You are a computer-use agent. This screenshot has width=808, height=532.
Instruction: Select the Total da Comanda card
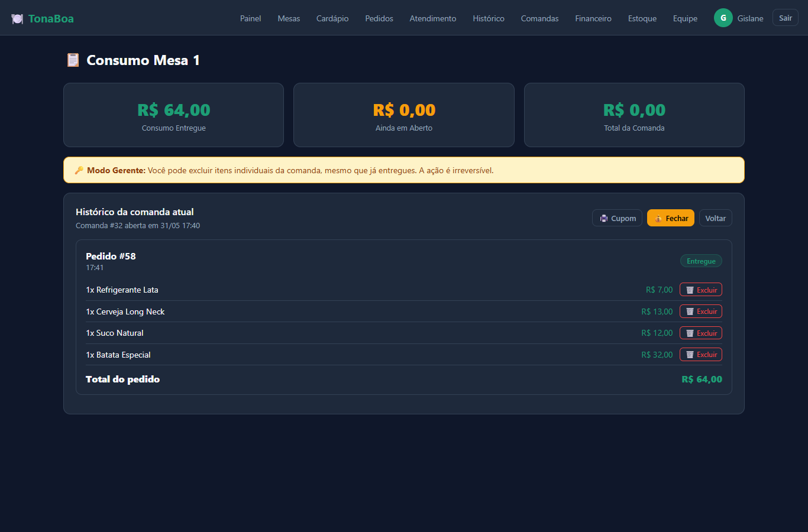pyautogui.click(x=634, y=115)
